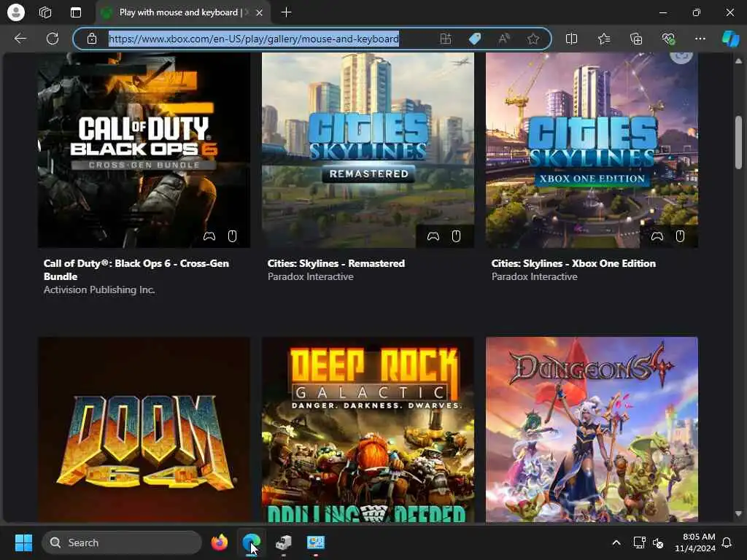Open the Workspaces icon in title bar
This screenshot has width=747, height=560.
point(45,12)
